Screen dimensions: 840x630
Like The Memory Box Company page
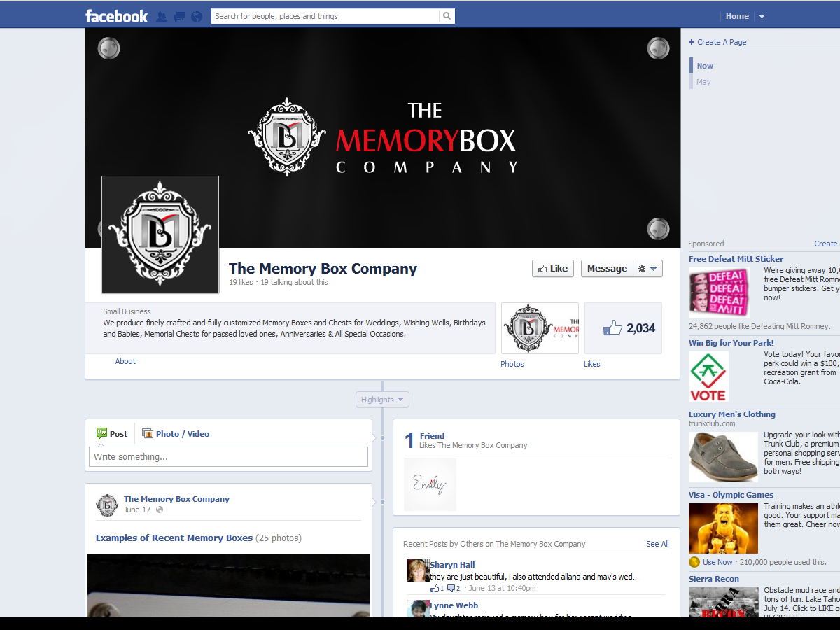(x=553, y=269)
